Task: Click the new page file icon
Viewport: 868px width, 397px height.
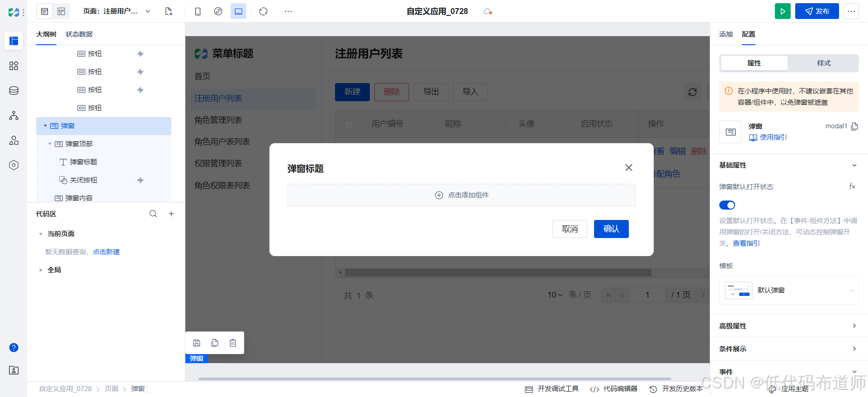Action: 169,11
